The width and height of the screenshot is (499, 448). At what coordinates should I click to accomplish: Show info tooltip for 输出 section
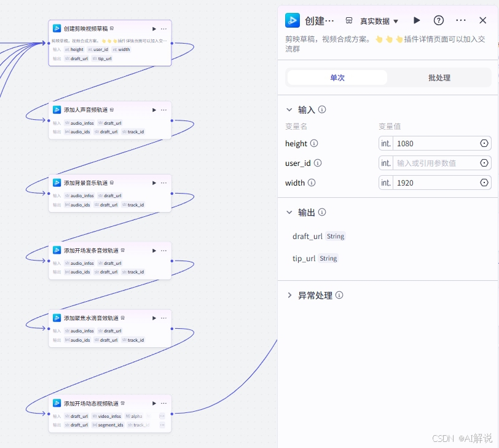(x=322, y=212)
